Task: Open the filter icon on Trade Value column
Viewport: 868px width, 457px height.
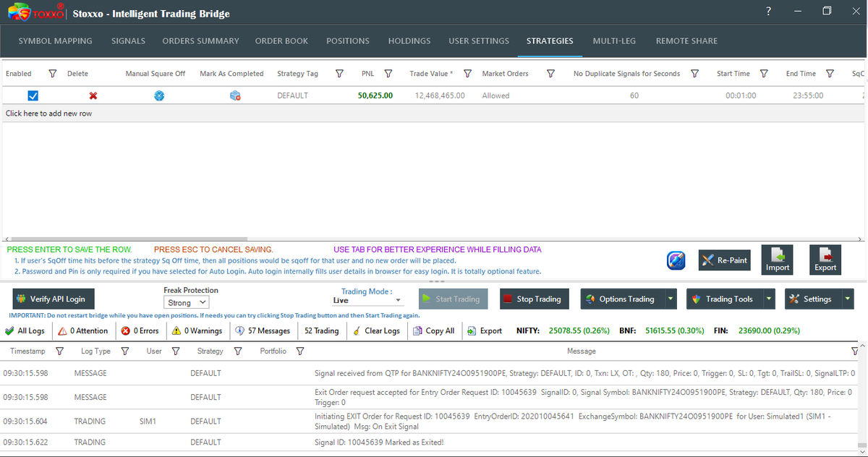Action: click(467, 74)
